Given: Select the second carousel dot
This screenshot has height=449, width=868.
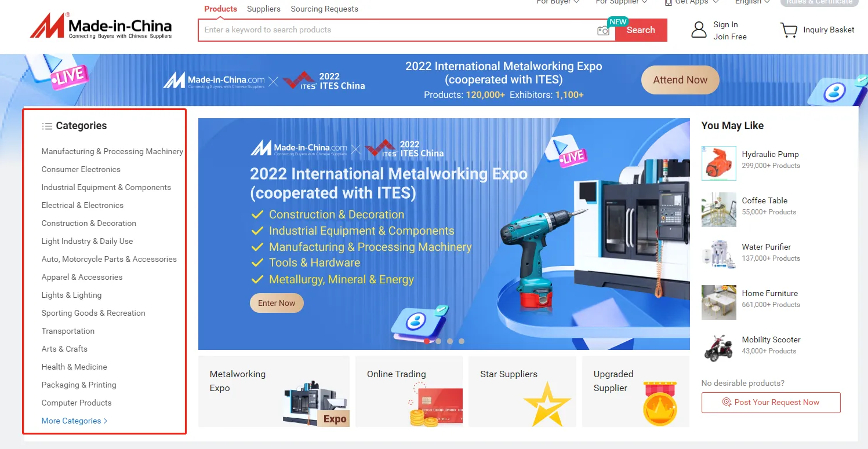Looking at the screenshot, I should [440, 341].
